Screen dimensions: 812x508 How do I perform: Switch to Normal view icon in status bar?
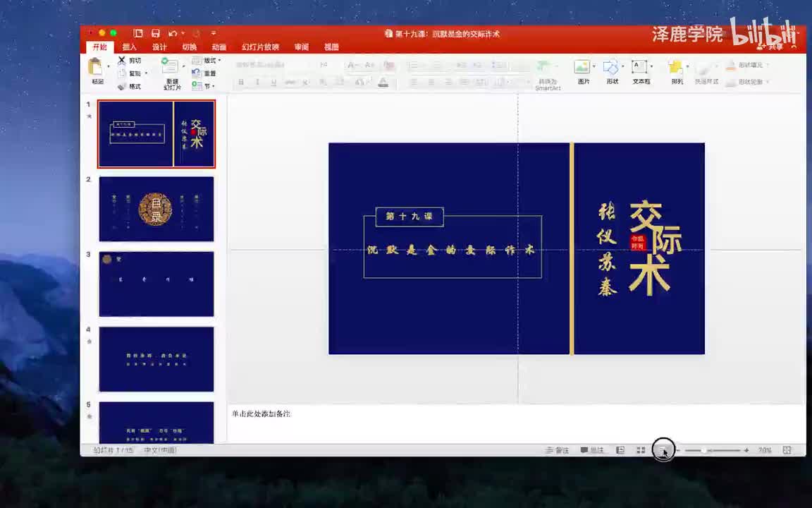point(620,450)
